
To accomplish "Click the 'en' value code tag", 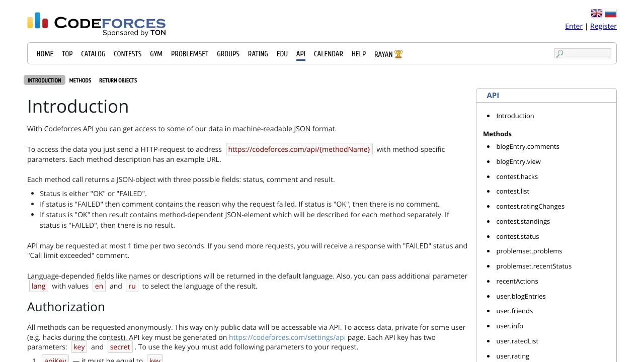I will click(x=99, y=286).
